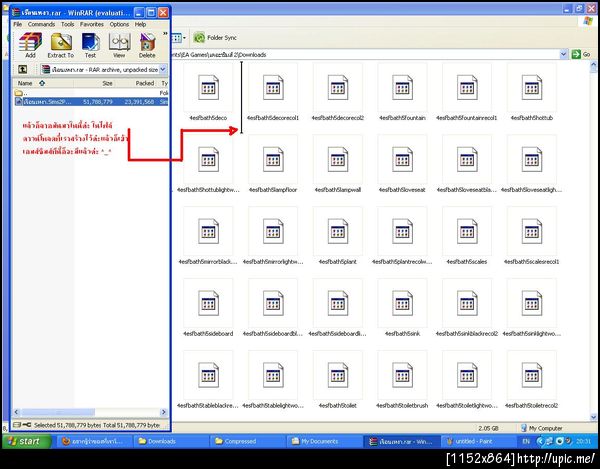Select the 4esfbath5scalesrecol1 file
The height and width of the screenshot is (469, 600).
coord(532,236)
